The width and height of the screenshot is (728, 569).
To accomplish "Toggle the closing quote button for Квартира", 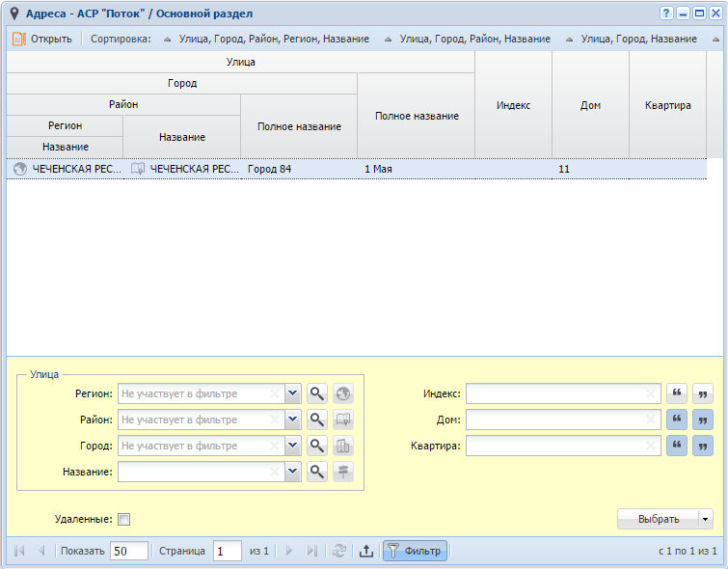I will [703, 446].
